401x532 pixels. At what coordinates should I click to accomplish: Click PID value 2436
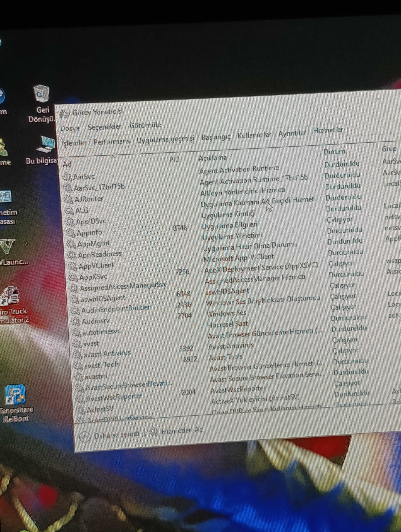tap(184, 304)
